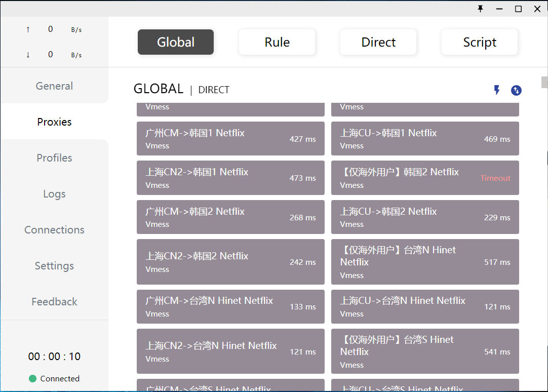Click the green Connected status indicator
The image size is (548, 392).
[x=33, y=378]
